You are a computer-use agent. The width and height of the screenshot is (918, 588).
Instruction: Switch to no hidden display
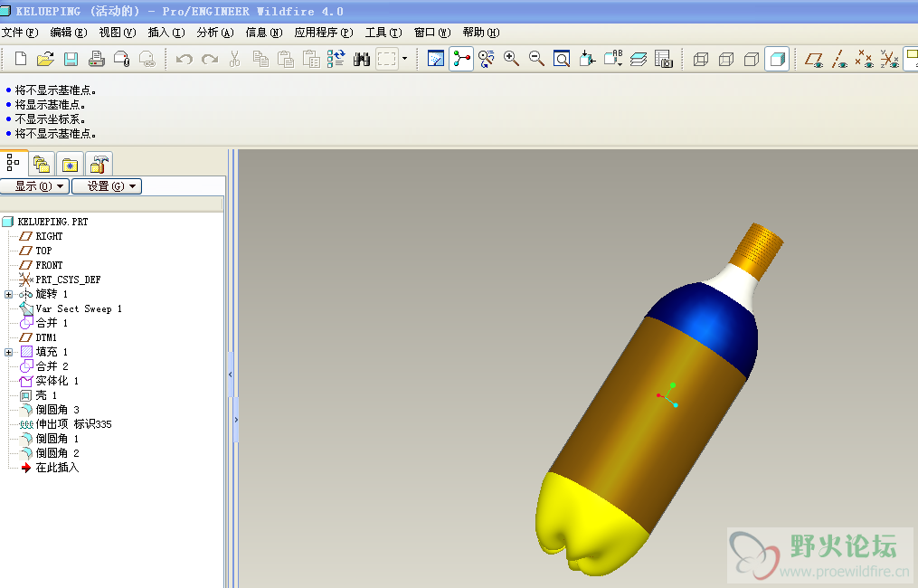pos(752,59)
